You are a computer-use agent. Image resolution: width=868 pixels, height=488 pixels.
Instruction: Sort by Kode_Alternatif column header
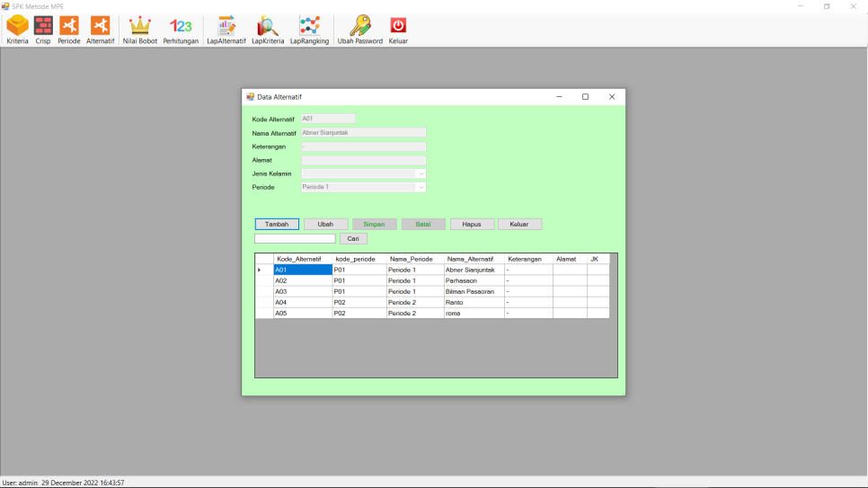pyautogui.click(x=303, y=259)
